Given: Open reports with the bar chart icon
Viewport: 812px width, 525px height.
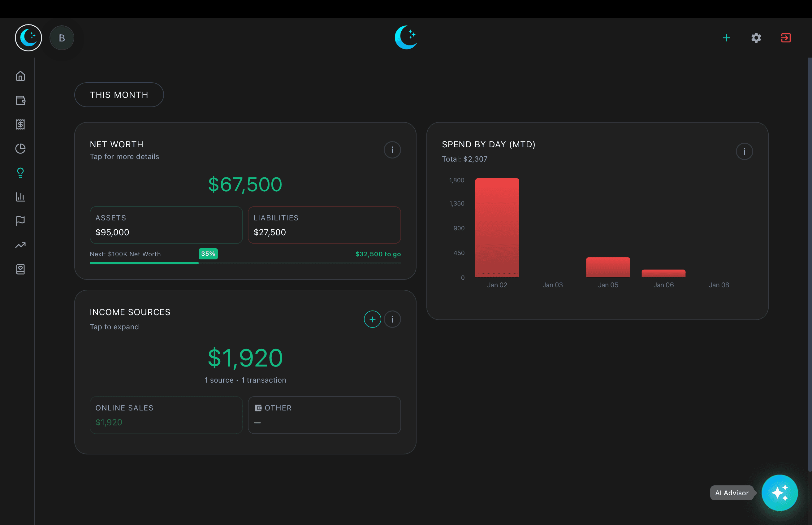Looking at the screenshot, I should (20, 197).
